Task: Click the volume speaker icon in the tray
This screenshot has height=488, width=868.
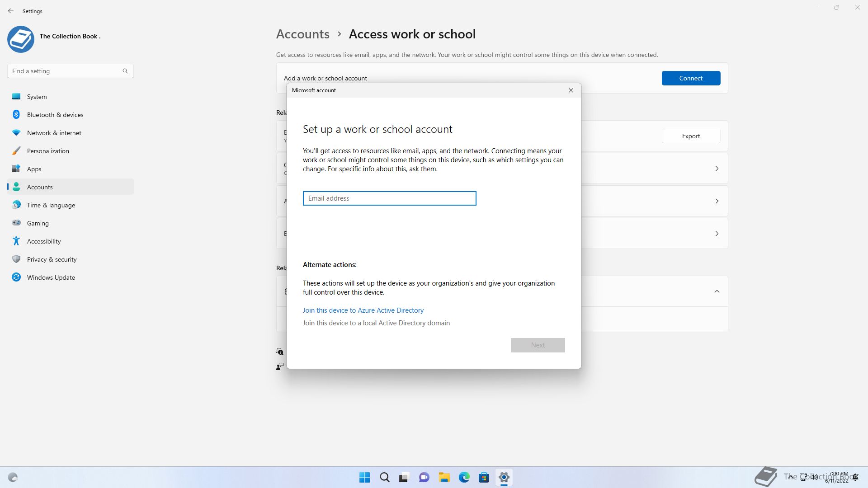Action: point(814,477)
